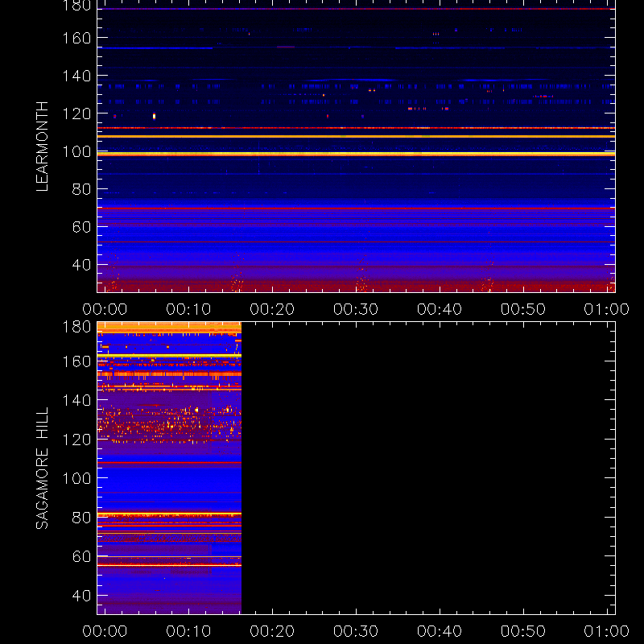Select the 60 tick label on Sagamore Hill axis
Viewport: 644px width, 644px height.
click(x=81, y=556)
